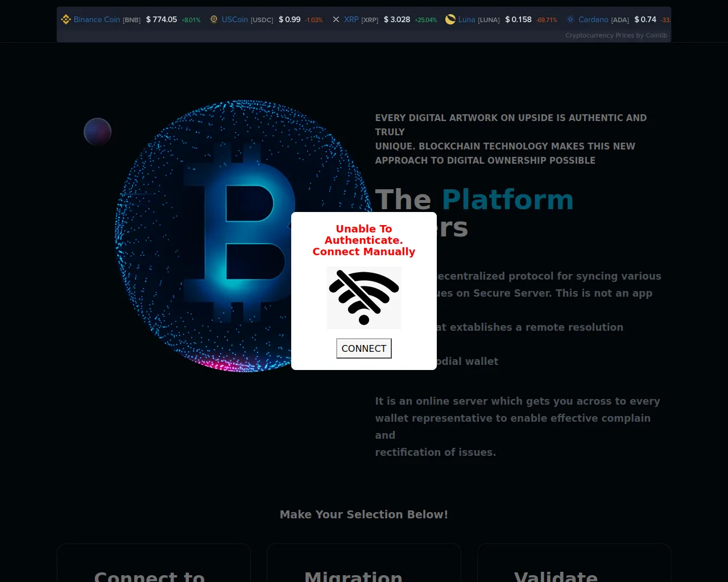Click the XRP logo icon
Screen dimensions: 728x582
(x=336, y=19)
